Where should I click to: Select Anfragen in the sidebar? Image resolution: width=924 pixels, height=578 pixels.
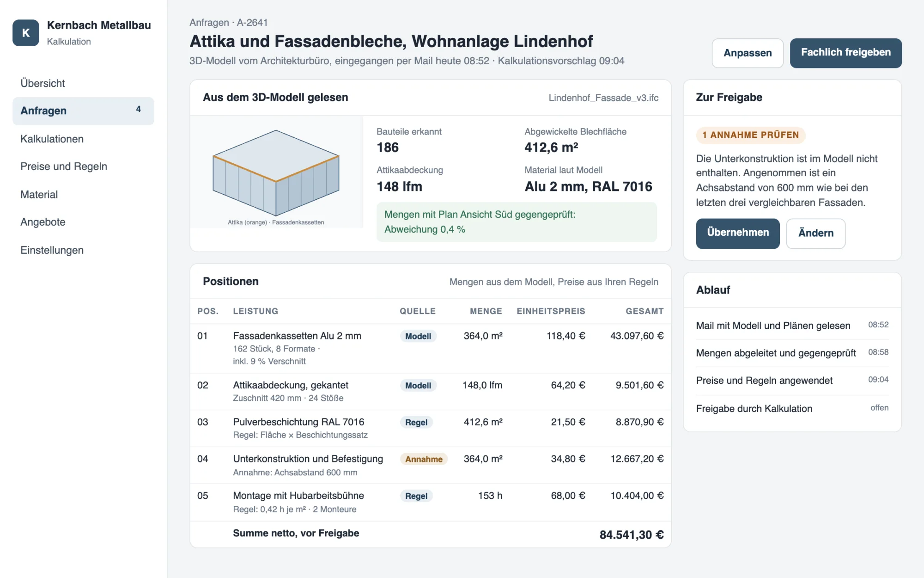point(83,111)
